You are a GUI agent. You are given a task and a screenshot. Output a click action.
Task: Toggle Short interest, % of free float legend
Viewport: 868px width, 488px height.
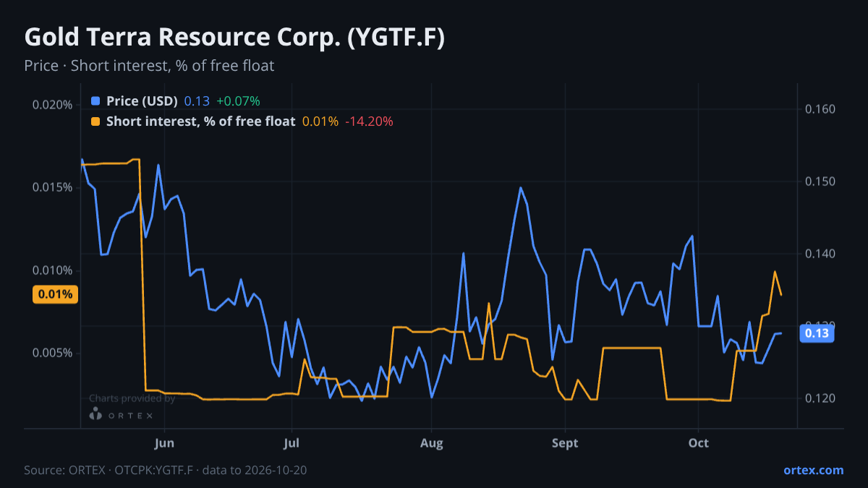(200, 121)
